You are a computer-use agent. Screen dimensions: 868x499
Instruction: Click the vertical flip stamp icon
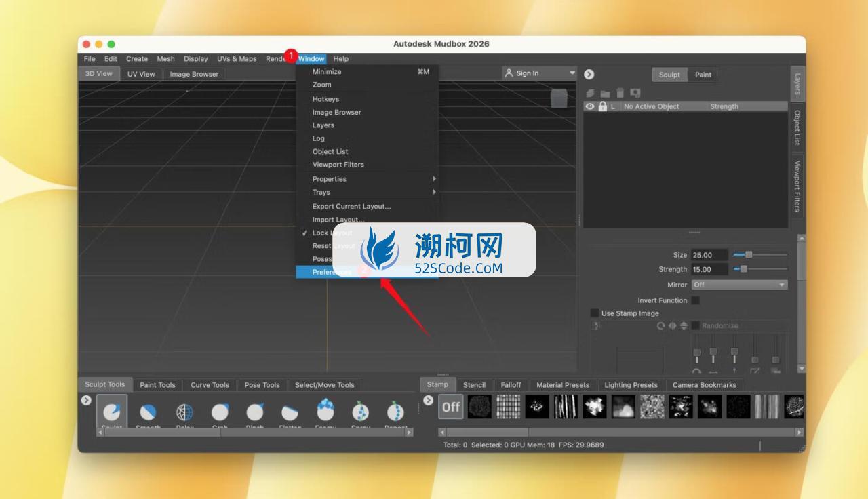[x=684, y=326]
